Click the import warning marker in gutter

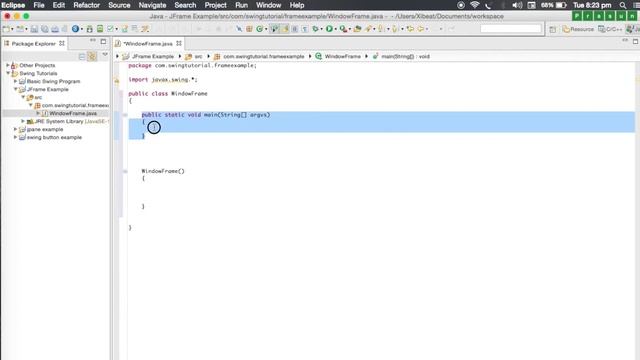pyautogui.click(x=117, y=80)
